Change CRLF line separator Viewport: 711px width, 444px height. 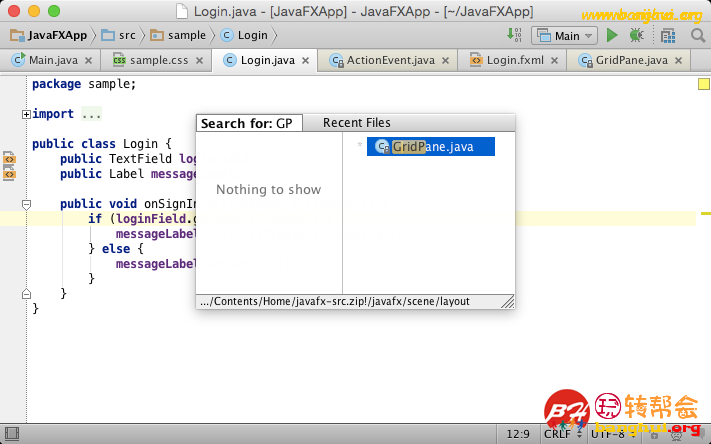562,434
